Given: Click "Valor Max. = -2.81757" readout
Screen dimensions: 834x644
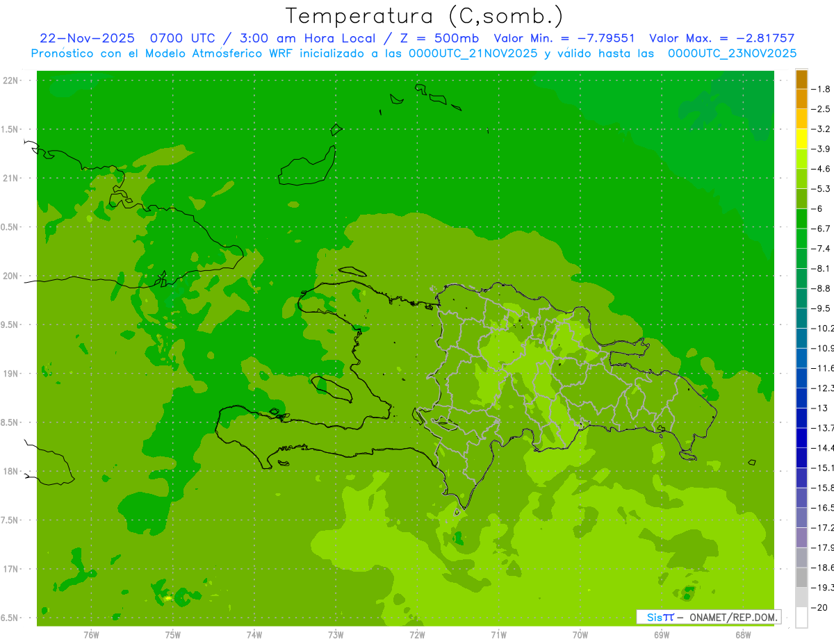Looking at the screenshot, I should click(721, 38).
